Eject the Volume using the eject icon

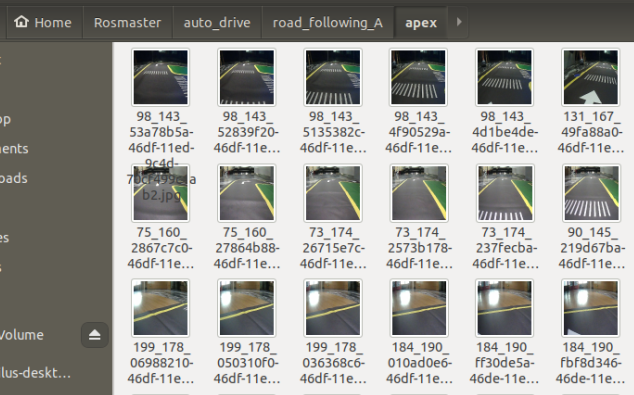95,335
